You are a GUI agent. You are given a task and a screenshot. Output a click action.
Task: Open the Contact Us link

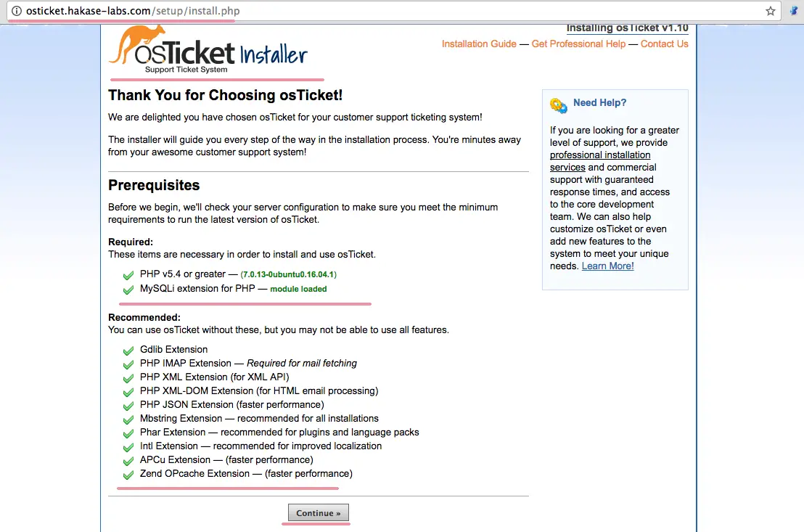[664, 44]
